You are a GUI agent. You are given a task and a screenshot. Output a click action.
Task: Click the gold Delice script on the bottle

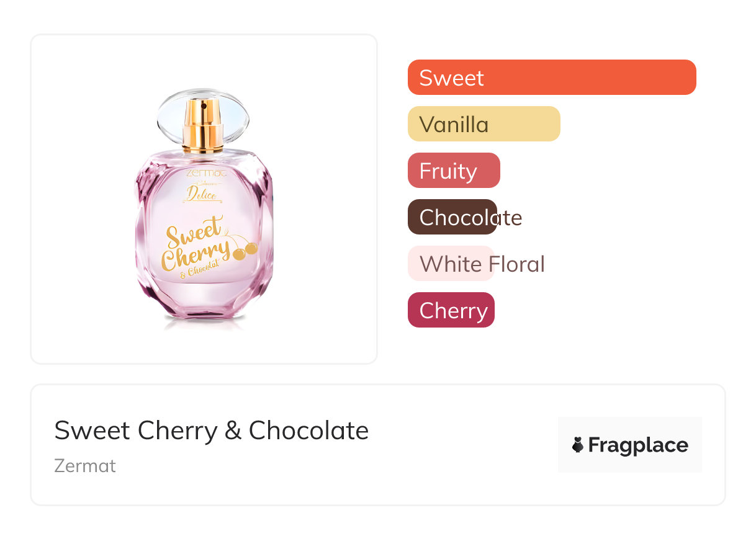(201, 195)
